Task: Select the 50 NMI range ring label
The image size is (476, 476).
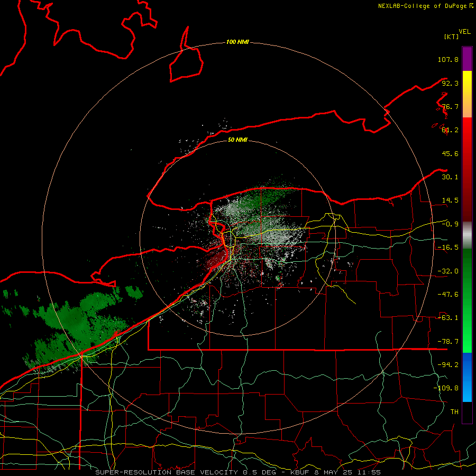Action: coord(237,140)
